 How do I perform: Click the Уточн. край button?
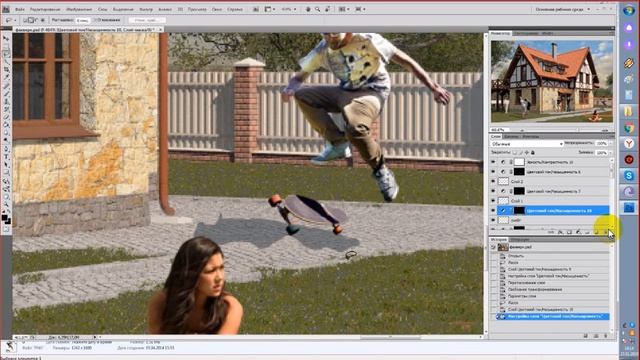147,20
